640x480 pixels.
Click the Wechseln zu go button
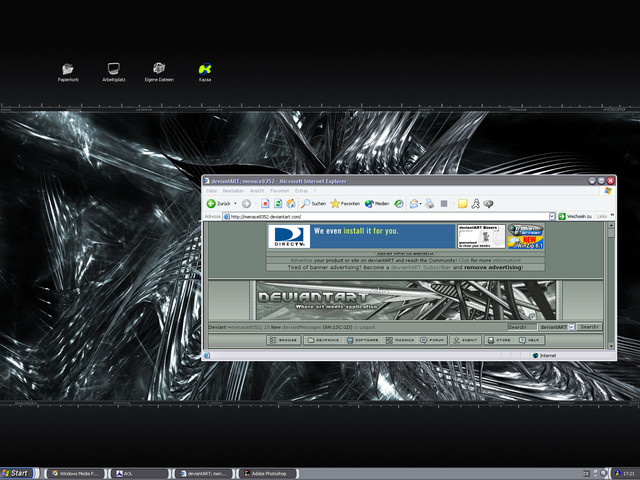pyautogui.click(x=576, y=216)
